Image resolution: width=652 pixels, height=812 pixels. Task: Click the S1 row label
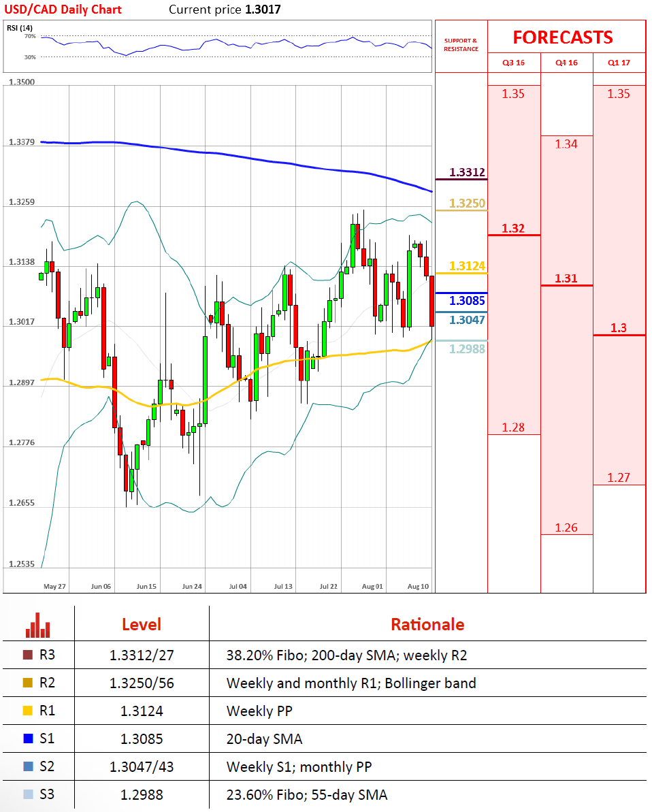[x=47, y=738]
